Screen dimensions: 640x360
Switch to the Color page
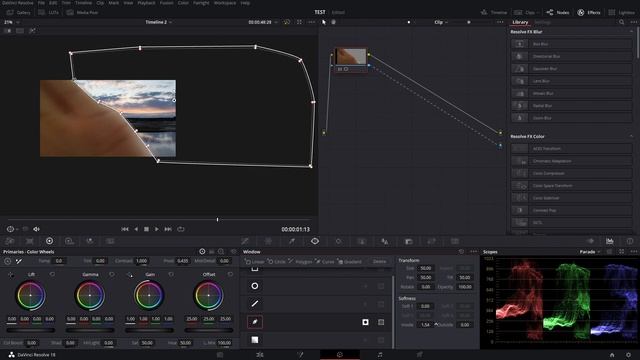click(x=340, y=355)
